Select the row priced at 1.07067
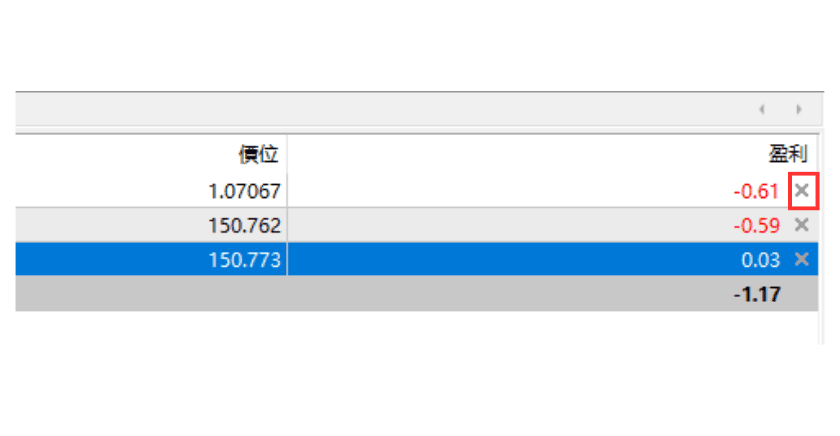The width and height of the screenshot is (840, 436). click(x=417, y=191)
